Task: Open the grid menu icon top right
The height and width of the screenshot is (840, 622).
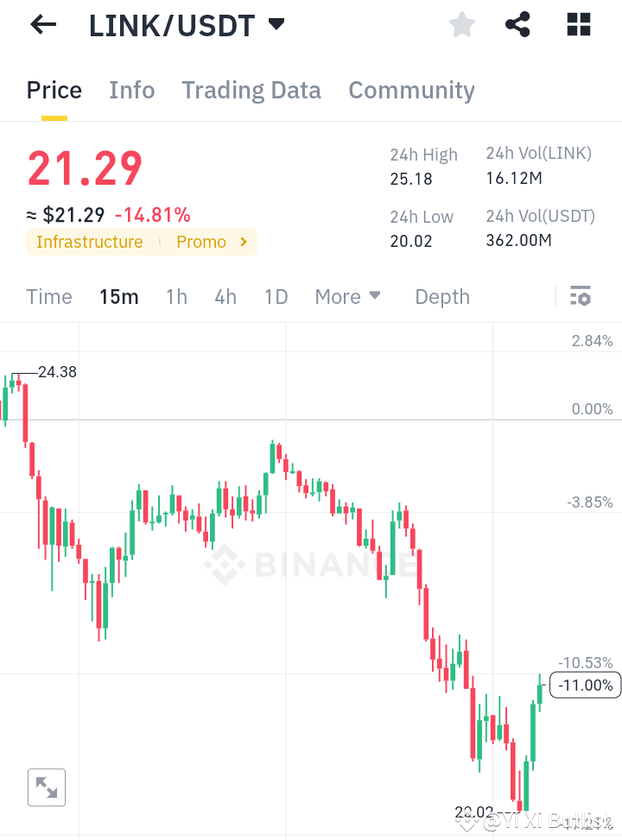Action: click(578, 24)
